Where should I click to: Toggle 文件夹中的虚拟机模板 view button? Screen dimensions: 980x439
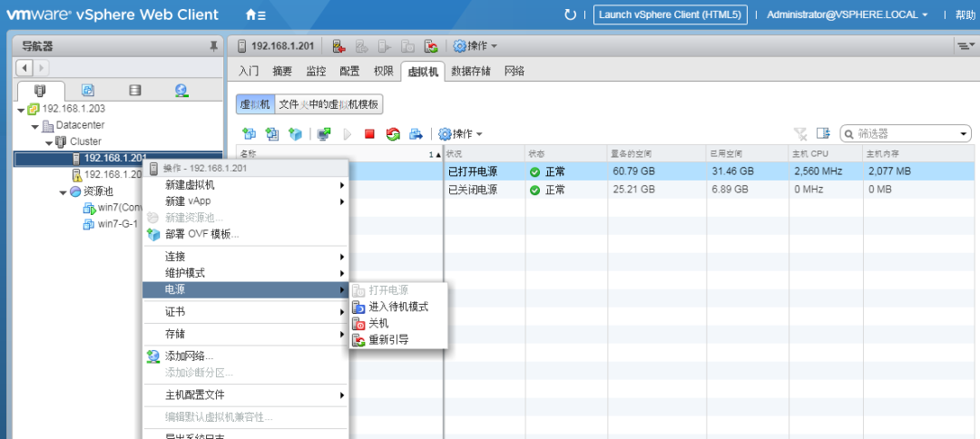pos(328,104)
